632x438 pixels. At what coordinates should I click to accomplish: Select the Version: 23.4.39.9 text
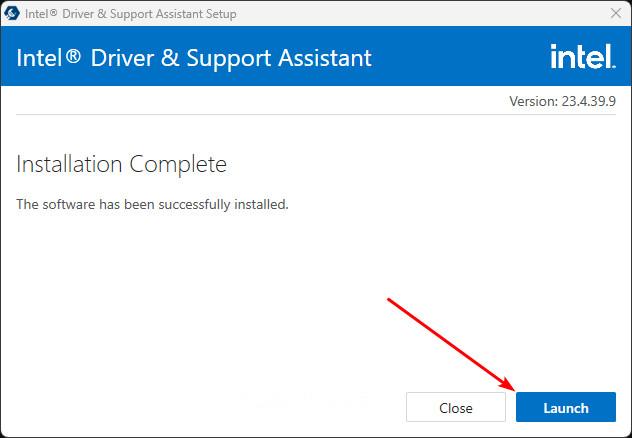562,101
